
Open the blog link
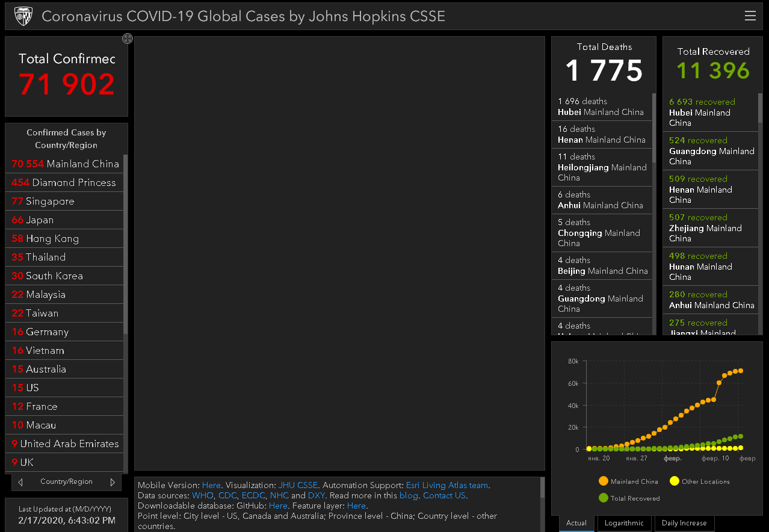tap(409, 496)
